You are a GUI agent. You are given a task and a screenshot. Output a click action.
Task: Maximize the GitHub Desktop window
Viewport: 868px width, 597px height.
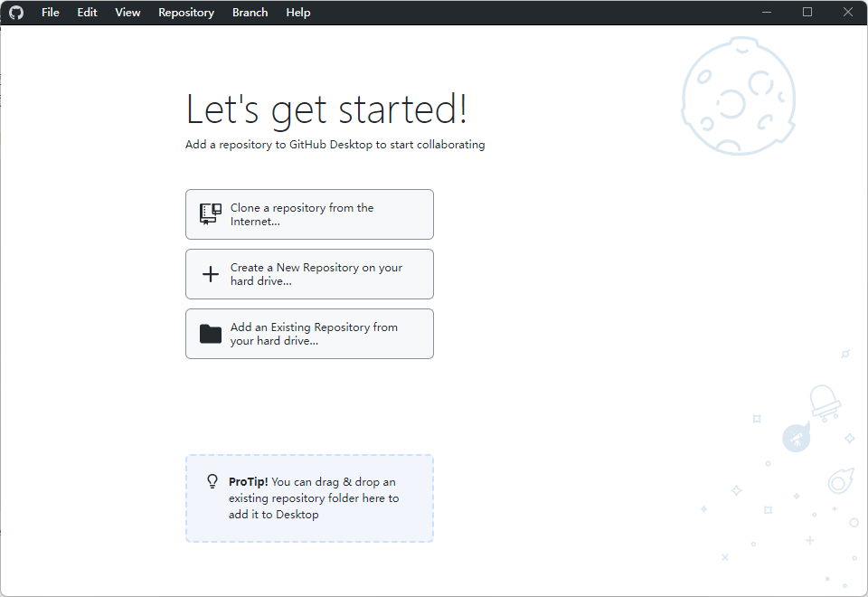(807, 13)
